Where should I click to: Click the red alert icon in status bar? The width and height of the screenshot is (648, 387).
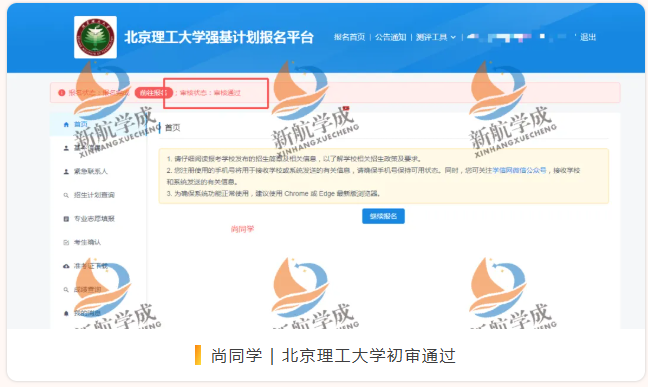(x=62, y=93)
